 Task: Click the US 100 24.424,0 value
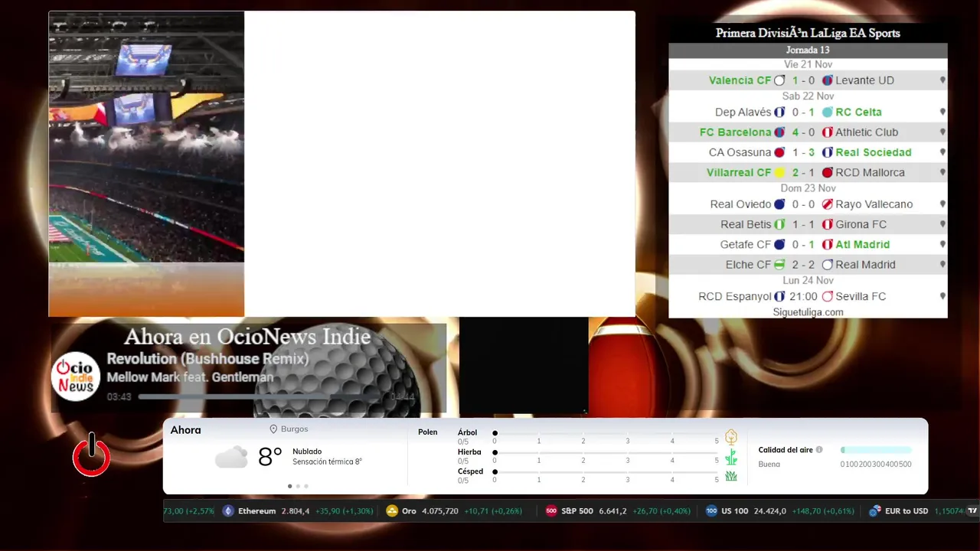[x=769, y=511]
